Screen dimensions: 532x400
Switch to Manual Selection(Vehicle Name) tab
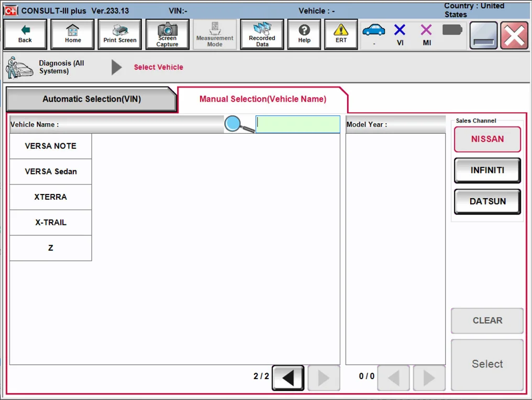(x=262, y=99)
